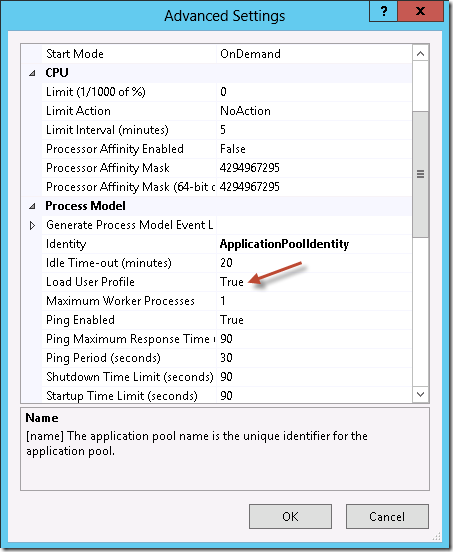Select Ping Period (seconds) label
The image size is (453, 552).
click(103, 358)
